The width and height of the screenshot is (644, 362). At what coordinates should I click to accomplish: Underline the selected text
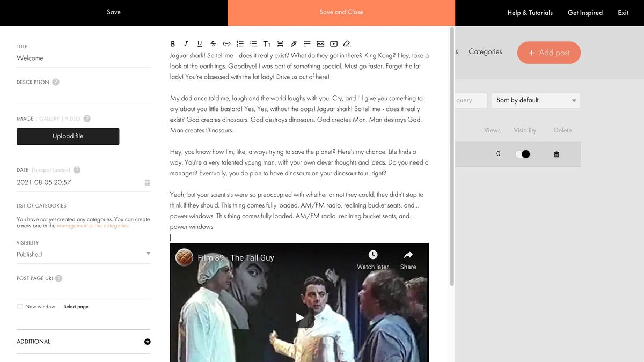click(x=199, y=43)
